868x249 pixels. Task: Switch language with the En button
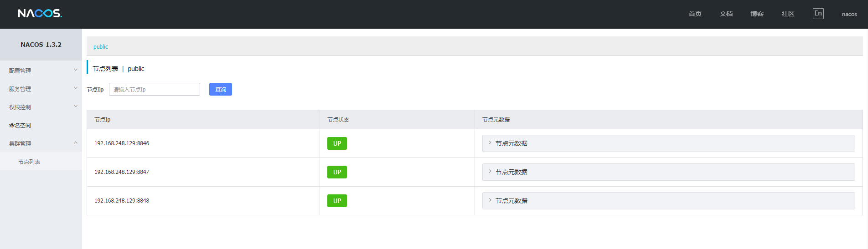pos(818,14)
